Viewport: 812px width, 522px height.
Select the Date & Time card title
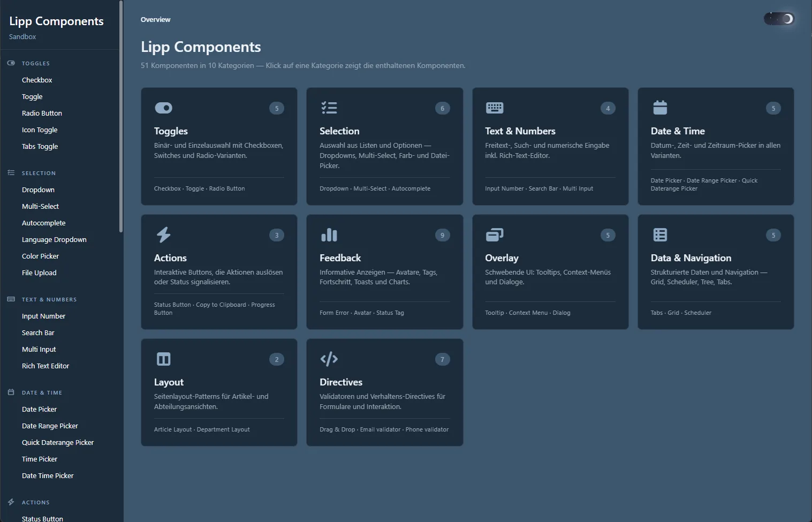678,131
